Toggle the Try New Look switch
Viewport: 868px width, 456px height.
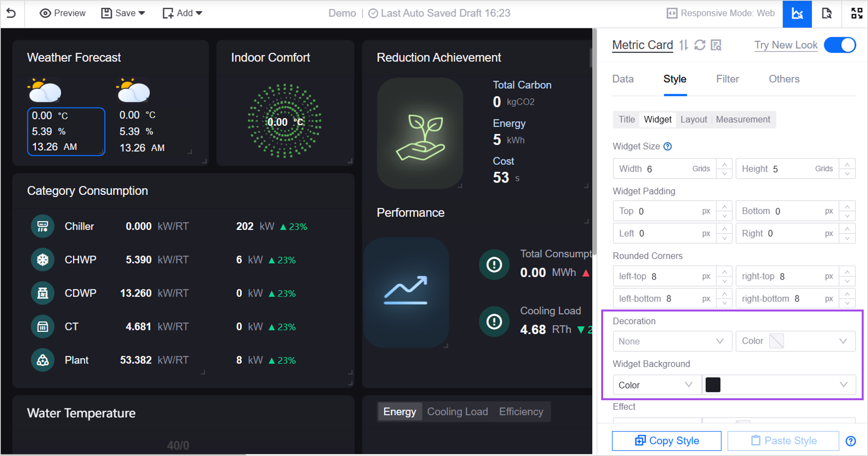coord(840,45)
